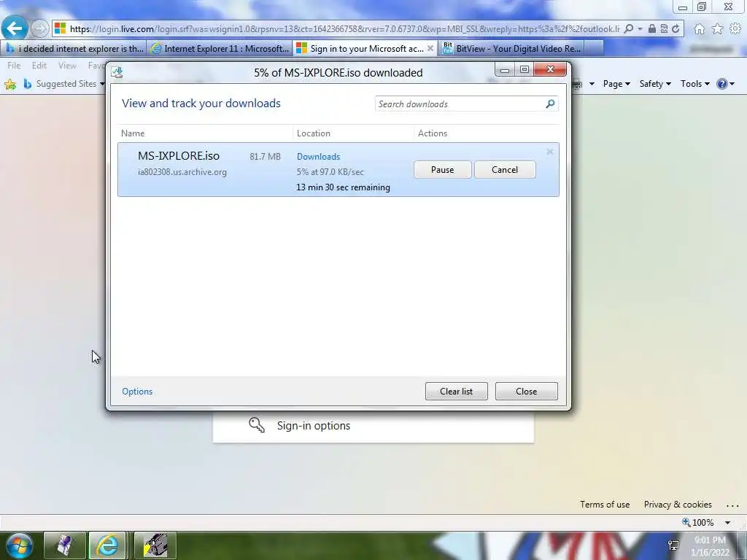
Task: Select the MS-IXPLORE.iso file name
Action: tap(179, 156)
